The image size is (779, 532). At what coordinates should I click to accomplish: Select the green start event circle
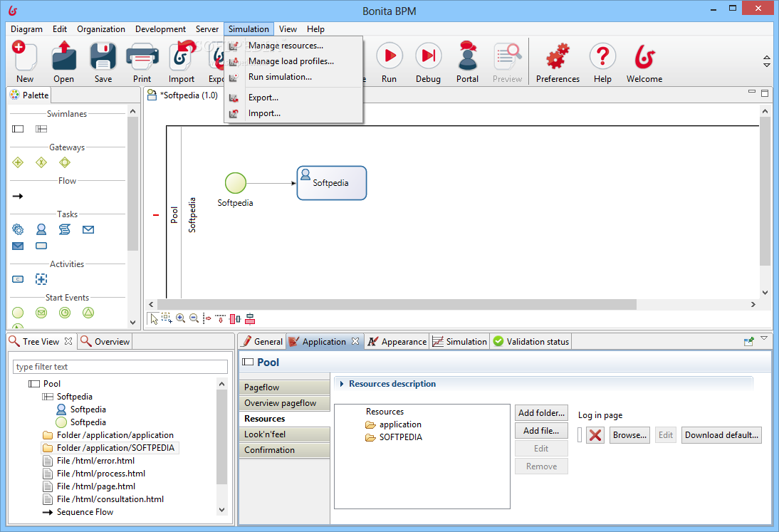236,183
